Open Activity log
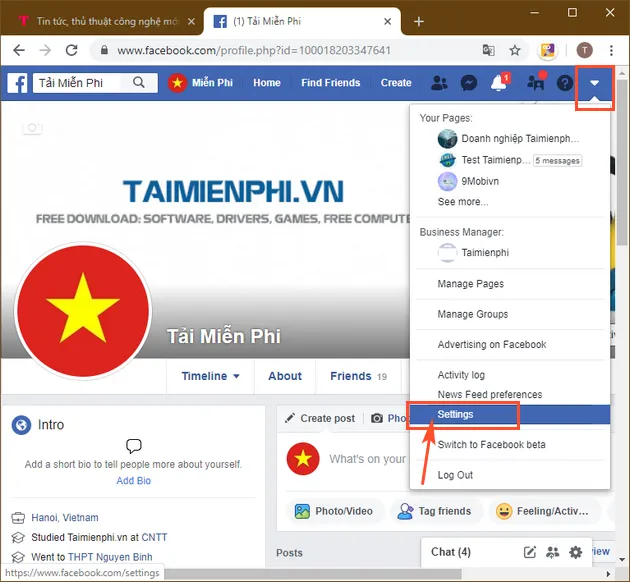The height and width of the screenshot is (582, 630). 461,375
